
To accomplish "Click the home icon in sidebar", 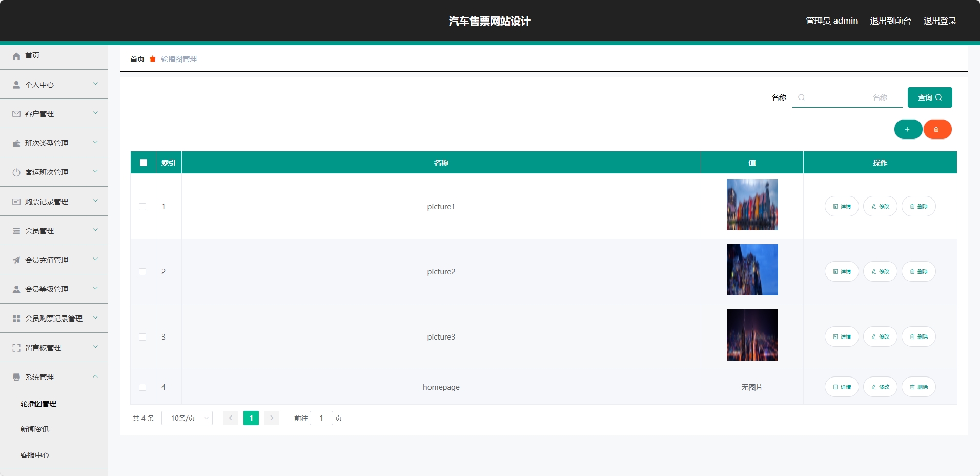I will (16, 56).
